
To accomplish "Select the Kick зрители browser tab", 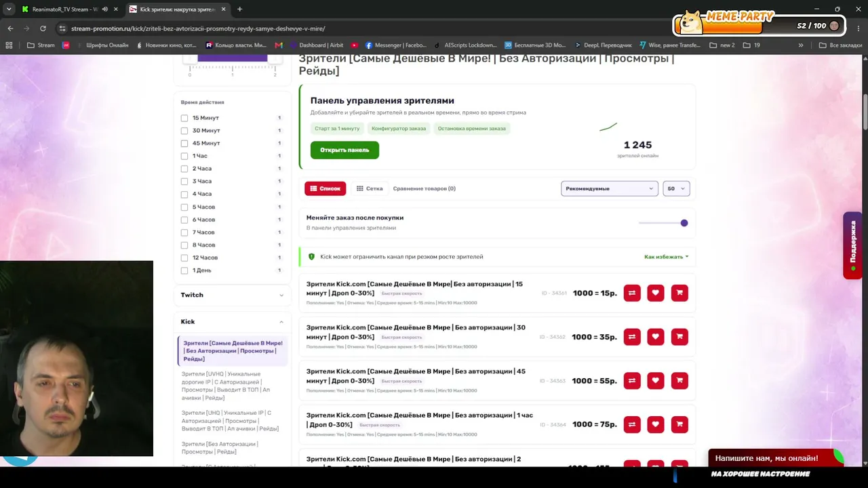I will coord(178,9).
